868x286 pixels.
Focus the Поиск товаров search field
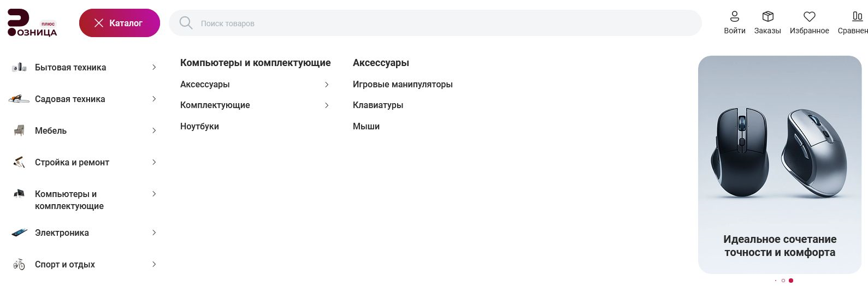[x=435, y=23]
